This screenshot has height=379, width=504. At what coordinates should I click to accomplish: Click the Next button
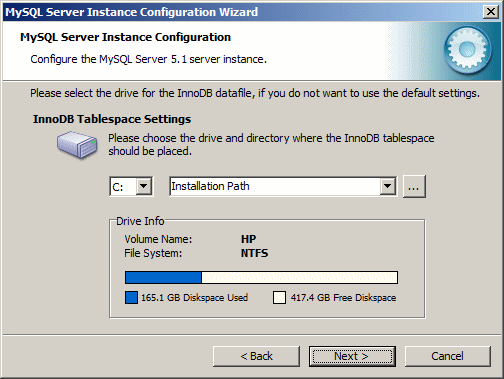point(352,356)
